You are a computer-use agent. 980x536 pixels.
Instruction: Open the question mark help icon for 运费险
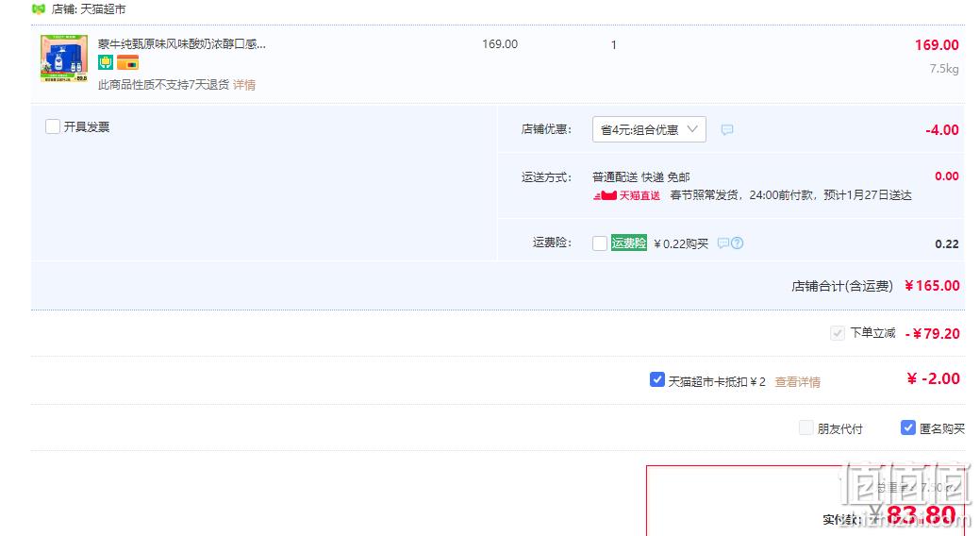(738, 243)
